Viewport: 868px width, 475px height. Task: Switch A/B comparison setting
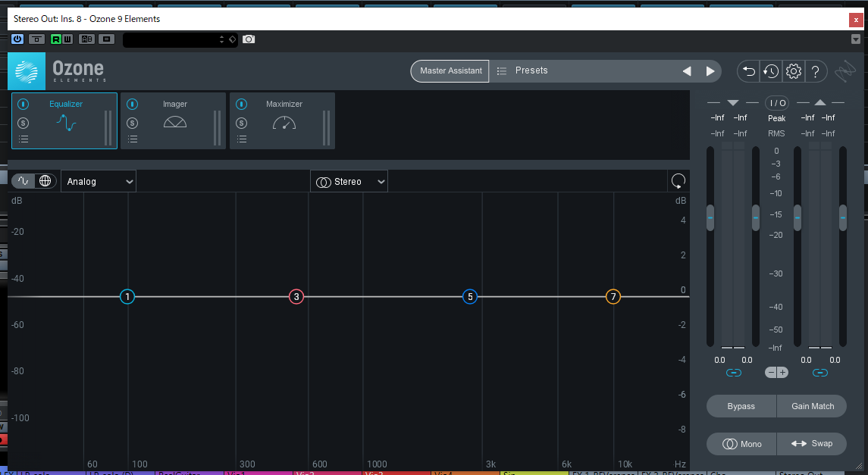tap(87, 39)
